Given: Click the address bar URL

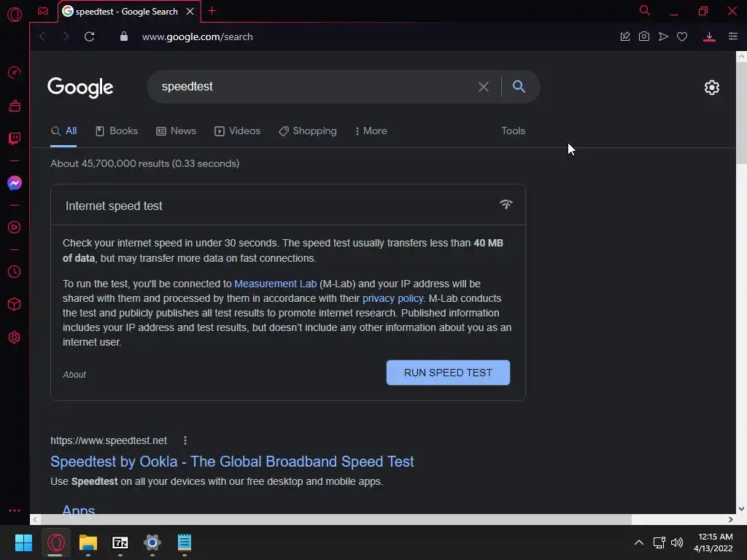Looking at the screenshot, I should click(197, 36).
